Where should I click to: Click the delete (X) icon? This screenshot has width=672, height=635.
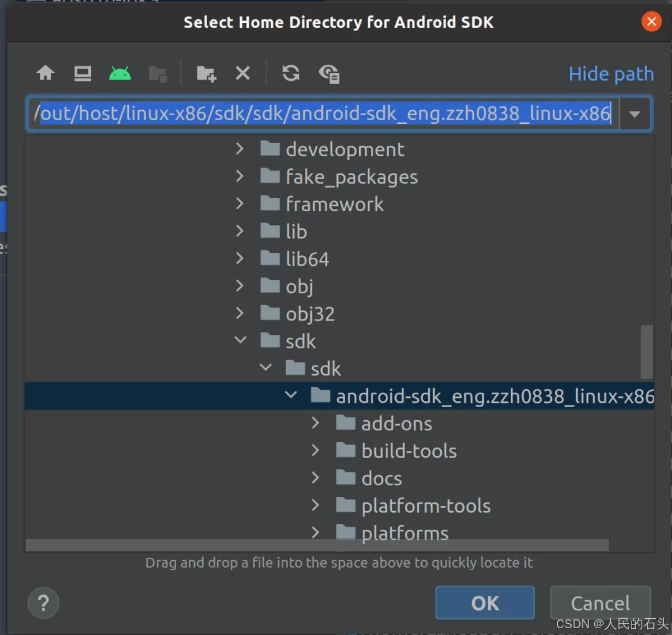(x=243, y=73)
